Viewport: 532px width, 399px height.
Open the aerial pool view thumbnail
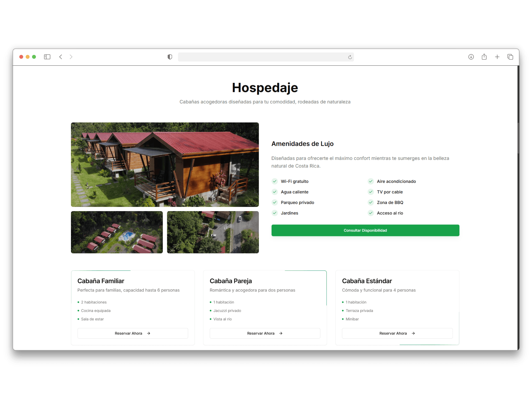coord(117,232)
